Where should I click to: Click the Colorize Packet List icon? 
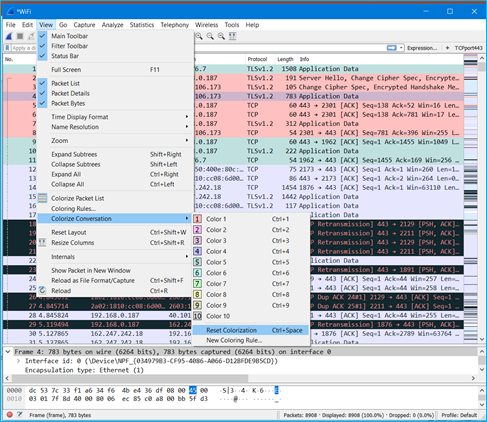click(42, 198)
